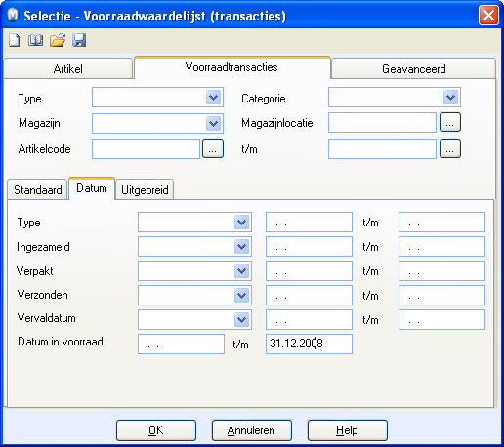
Task: Expand the top Type dropdown
Action: pyautogui.click(x=214, y=98)
